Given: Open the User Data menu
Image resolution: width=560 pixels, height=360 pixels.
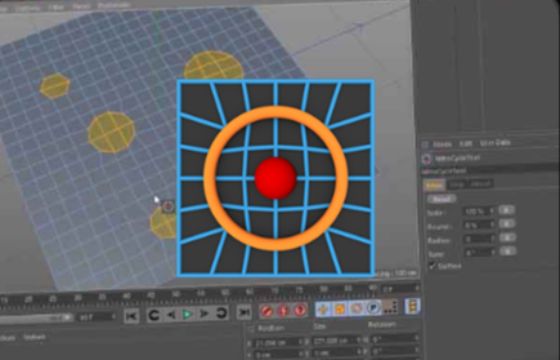Looking at the screenshot, I should (x=495, y=143).
